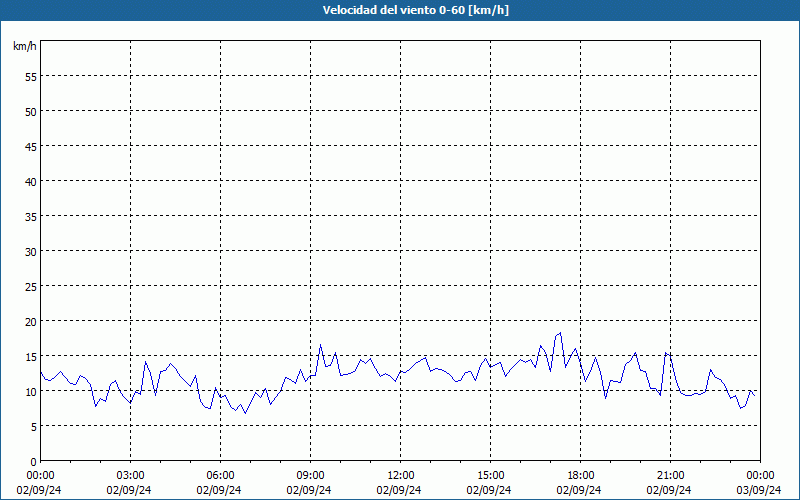Click the 06:00 time axis label
The image size is (800, 500).
[220, 476]
